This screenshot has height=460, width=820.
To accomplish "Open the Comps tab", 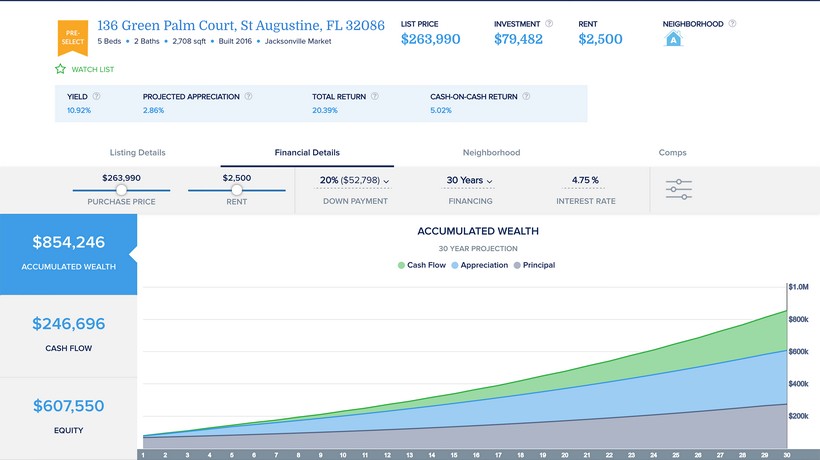I will (672, 153).
